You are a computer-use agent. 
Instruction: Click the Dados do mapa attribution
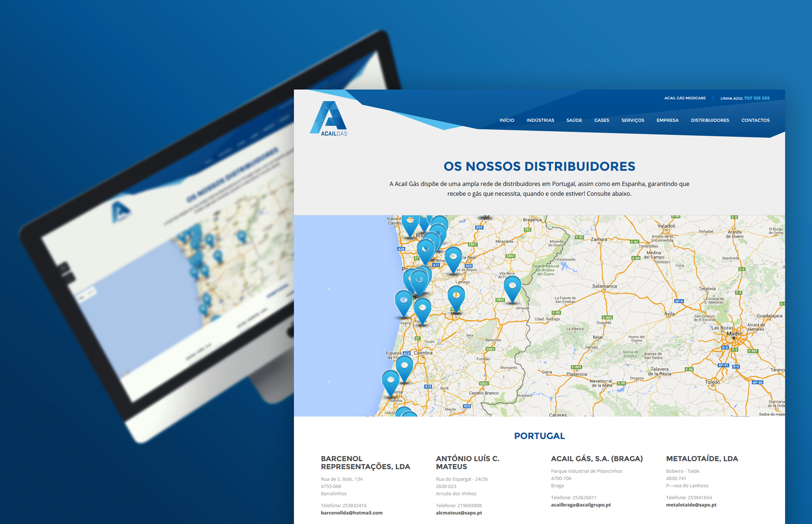tap(771, 414)
